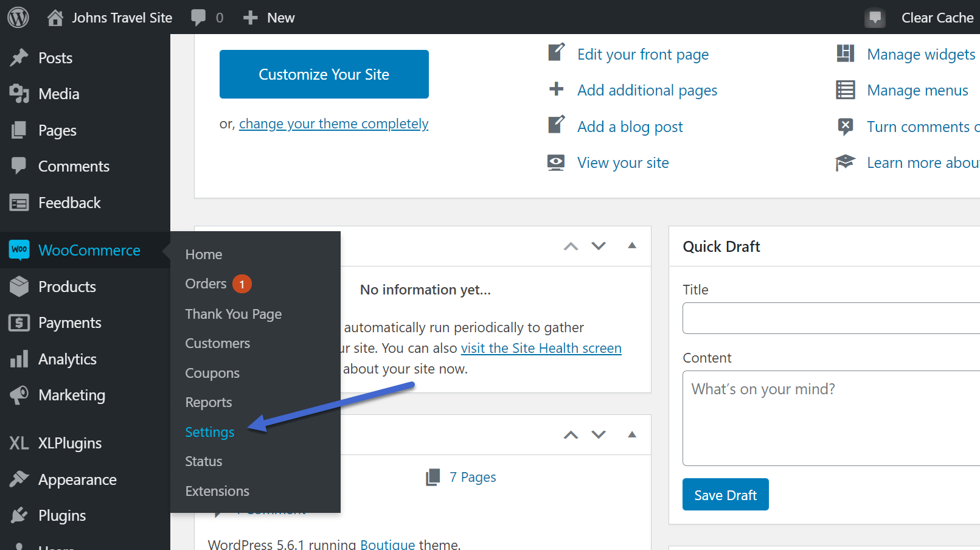
Task: Move At a Glance widget up
Action: click(x=571, y=434)
